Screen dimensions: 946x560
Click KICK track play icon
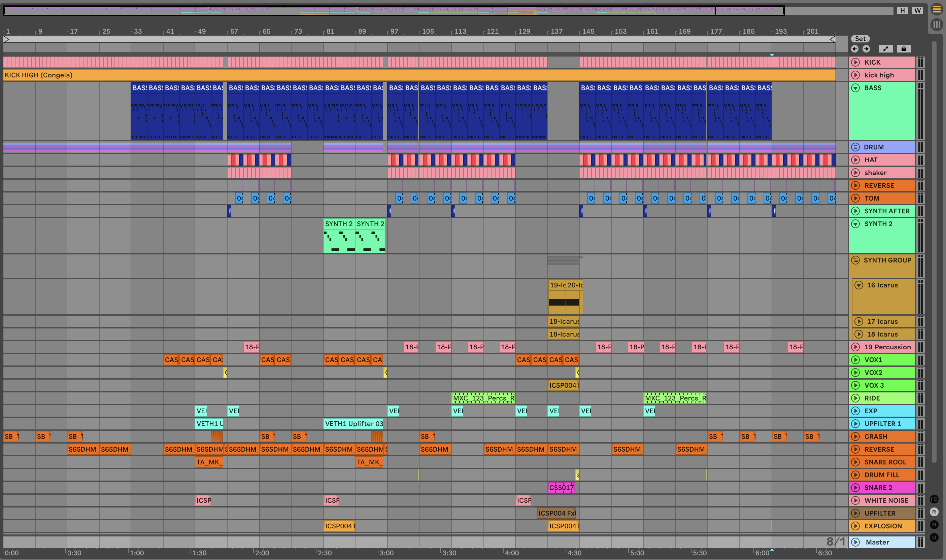click(856, 62)
